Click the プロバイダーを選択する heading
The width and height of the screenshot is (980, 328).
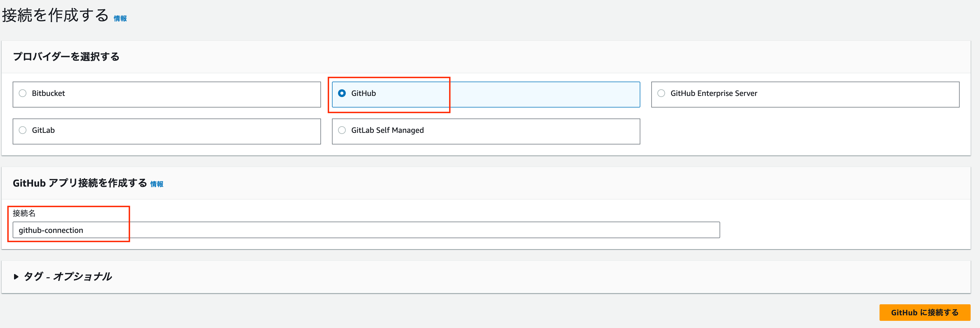click(66, 57)
